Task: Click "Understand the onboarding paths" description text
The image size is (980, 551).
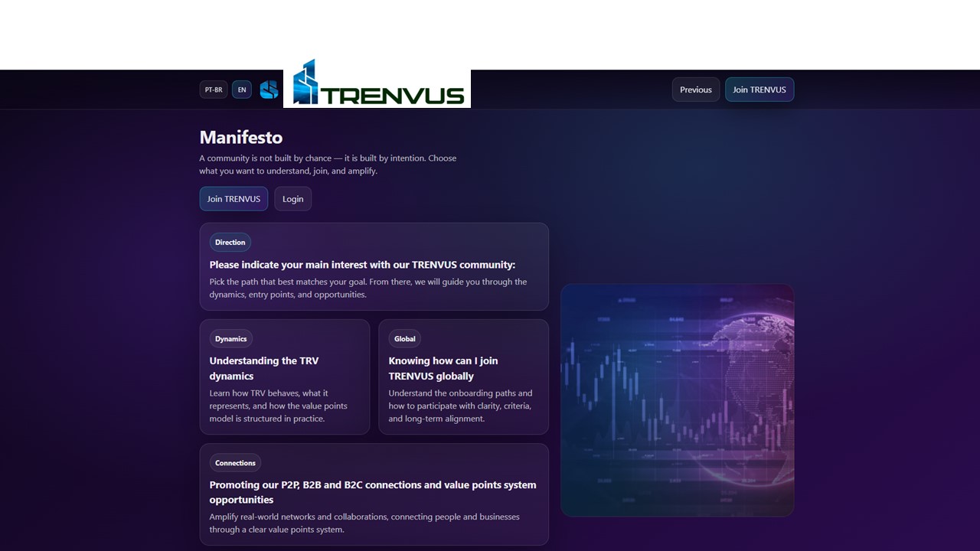Action: (460, 406)
